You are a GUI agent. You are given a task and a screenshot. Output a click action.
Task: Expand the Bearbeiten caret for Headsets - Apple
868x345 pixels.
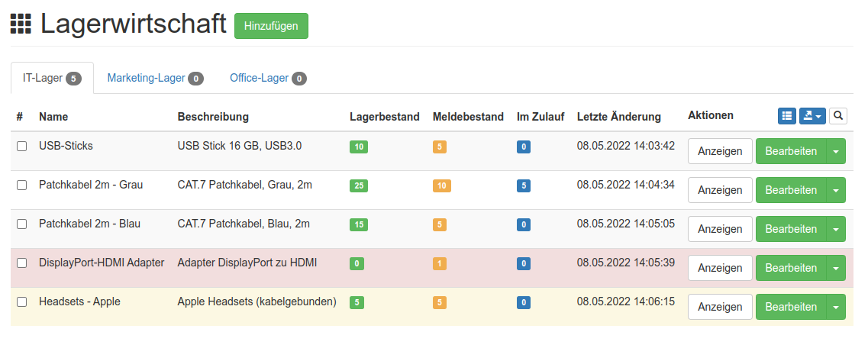click(x=836, y=307)
